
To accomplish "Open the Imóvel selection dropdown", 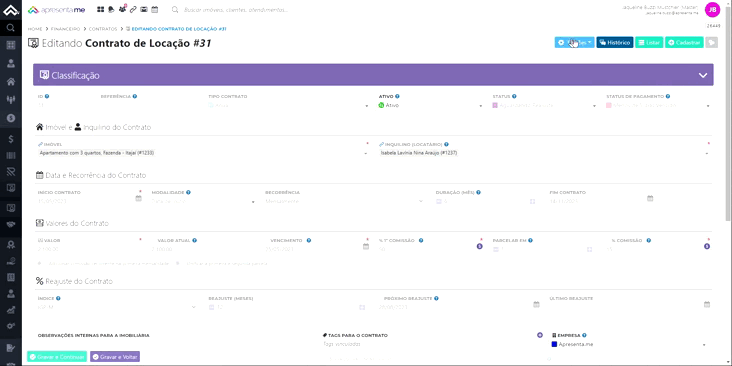I will [203, 153].
